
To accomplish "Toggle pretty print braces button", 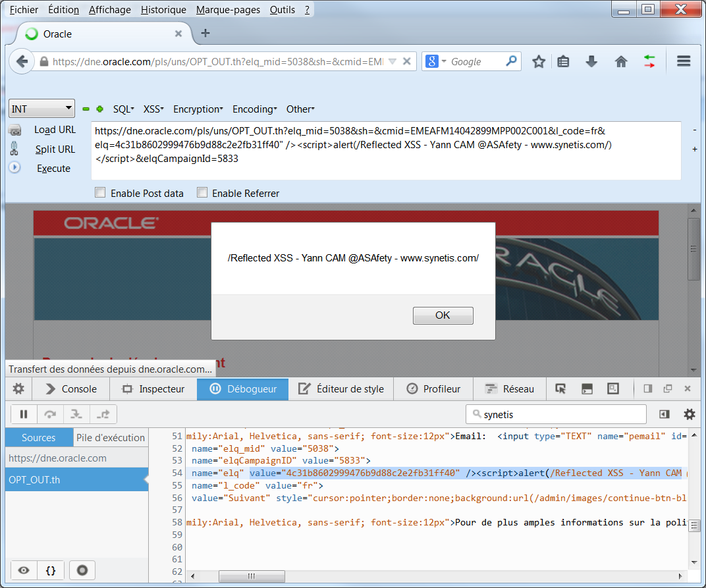I will click(x=51, y=570).
